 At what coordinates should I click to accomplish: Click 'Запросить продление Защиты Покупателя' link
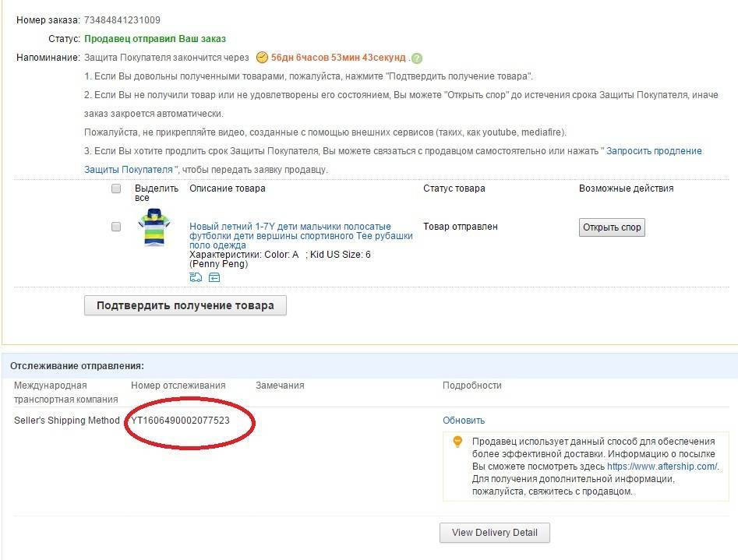pos(654,151)
